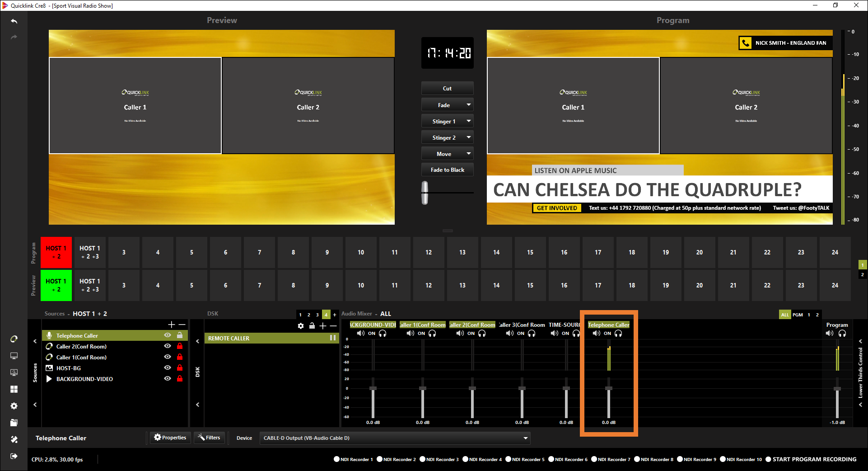This screenshot has height=471, width=868.
Task: Add a new source with plus icon
Action: [x=172, y=325]
